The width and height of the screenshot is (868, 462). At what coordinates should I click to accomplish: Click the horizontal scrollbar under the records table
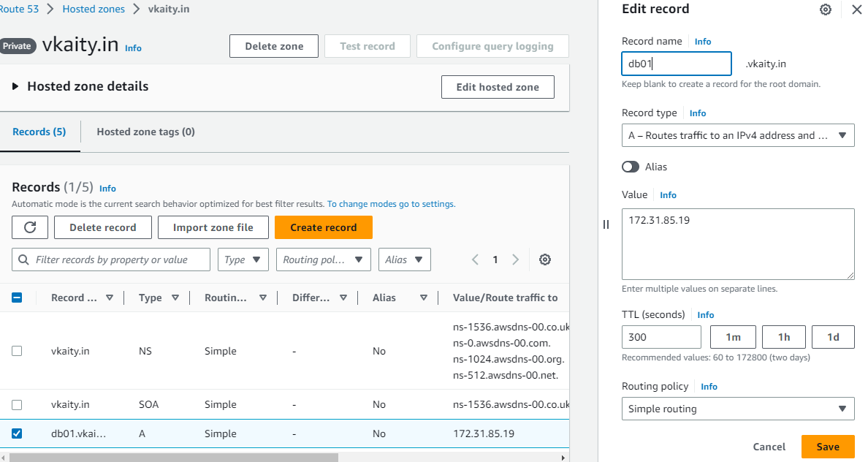pos(174,458)
